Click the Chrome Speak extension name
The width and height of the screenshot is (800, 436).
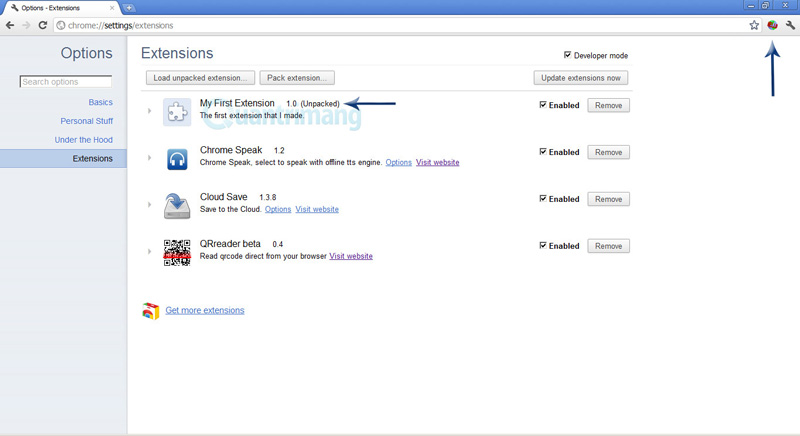pyautogui.click(x=231, y=150)
